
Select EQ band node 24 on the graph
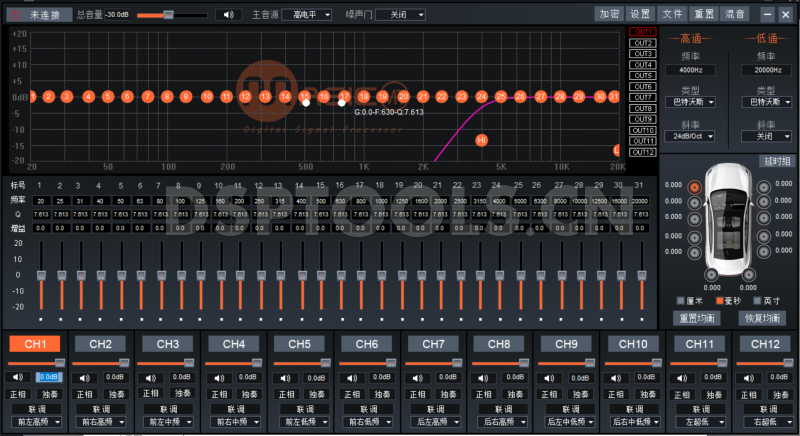pyautogui.click(x=482, y=97)
